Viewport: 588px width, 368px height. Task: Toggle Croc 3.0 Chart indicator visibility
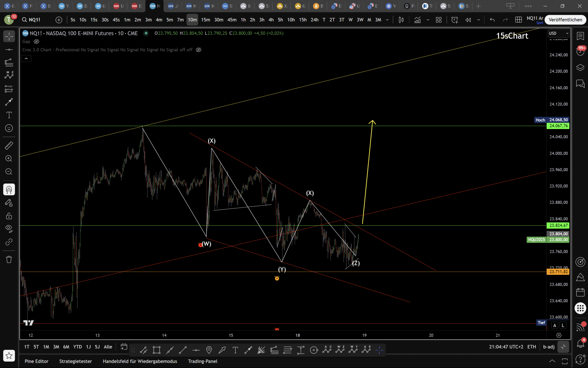tap(198, 50)
